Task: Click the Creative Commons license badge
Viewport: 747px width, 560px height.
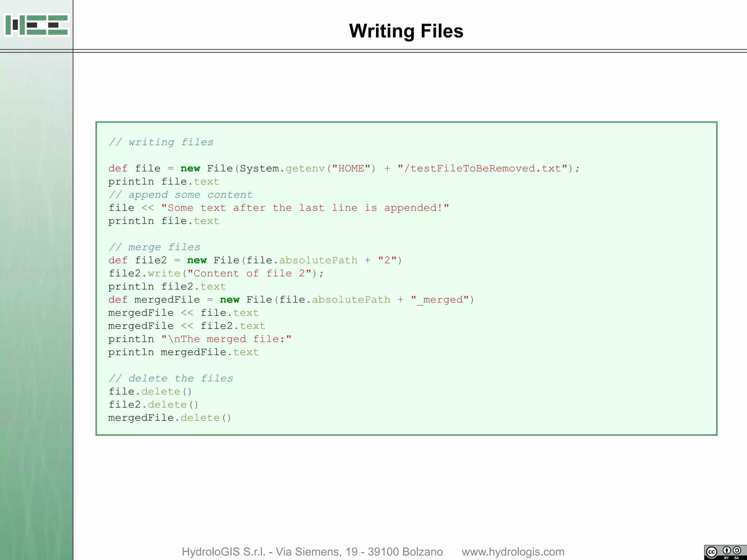Action: coord(725,552)
